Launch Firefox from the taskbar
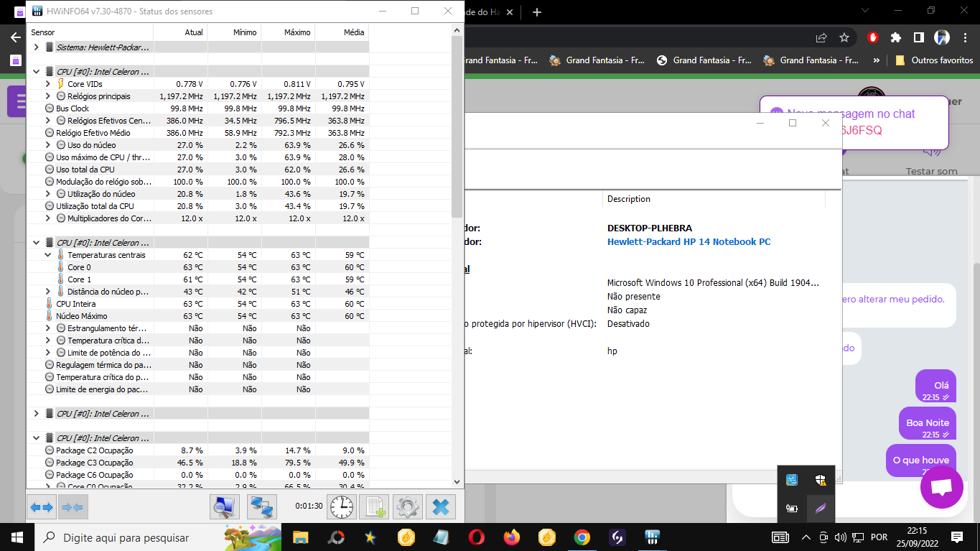Image resolution: width=980 pixels, height=551 pixels. 511,537
